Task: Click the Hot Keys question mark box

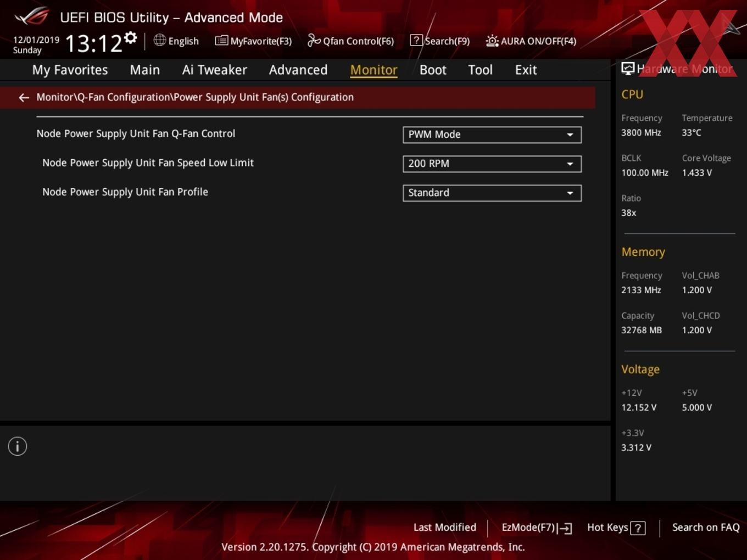Action: 638,528
